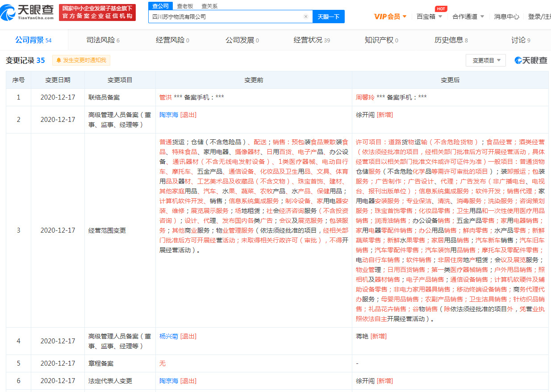
Task: Click the 登录/注册 link
Action: [539, 17]
